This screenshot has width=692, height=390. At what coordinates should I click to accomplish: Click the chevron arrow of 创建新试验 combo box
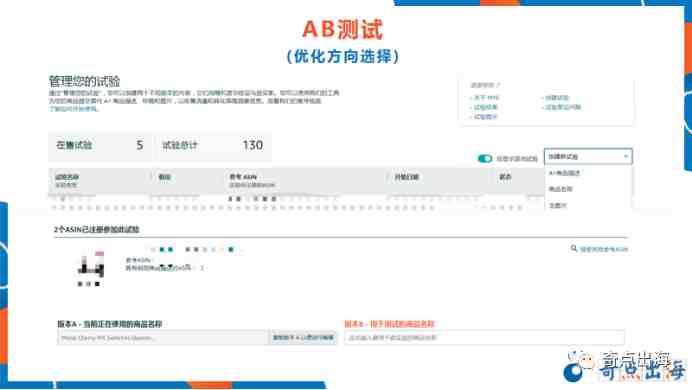click(625, 157)
